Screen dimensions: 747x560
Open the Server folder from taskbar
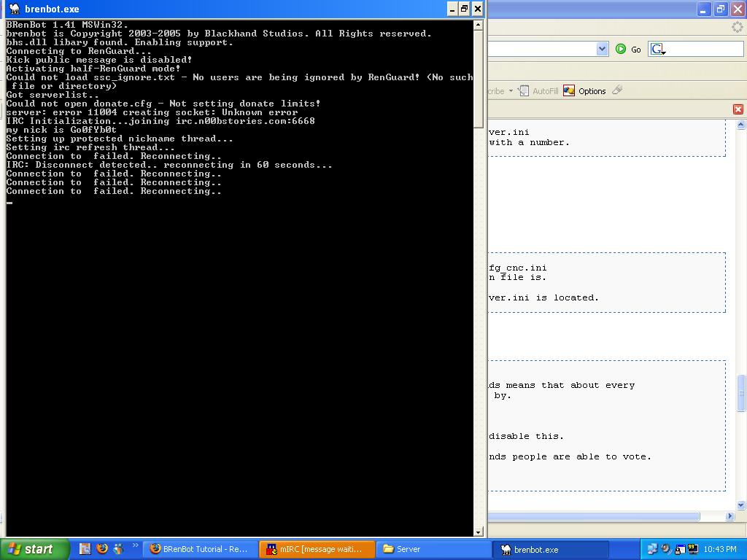pyautogui.click(x=433, y=549)
